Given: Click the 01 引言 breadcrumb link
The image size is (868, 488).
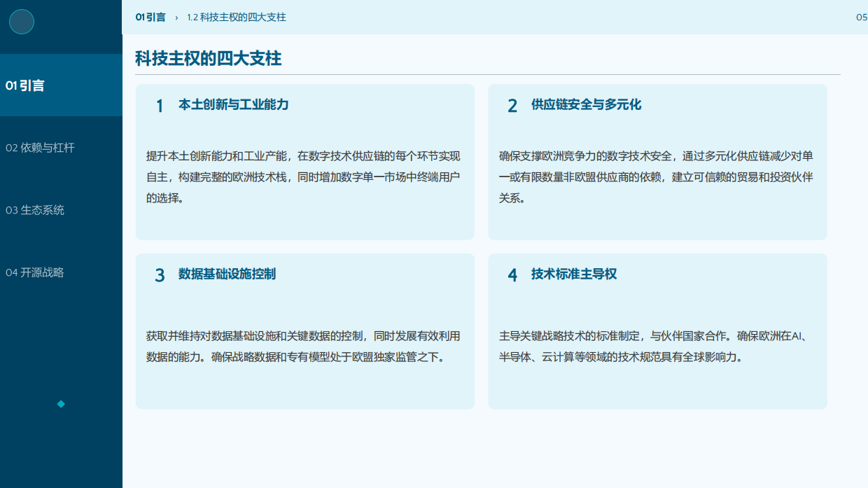Looking at the screenshot, I should tap(150, 17).
